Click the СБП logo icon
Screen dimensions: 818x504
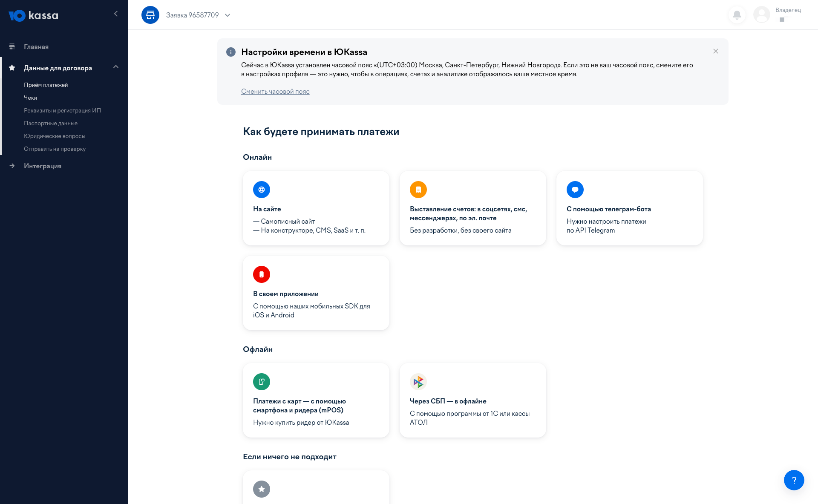[418, 382]
